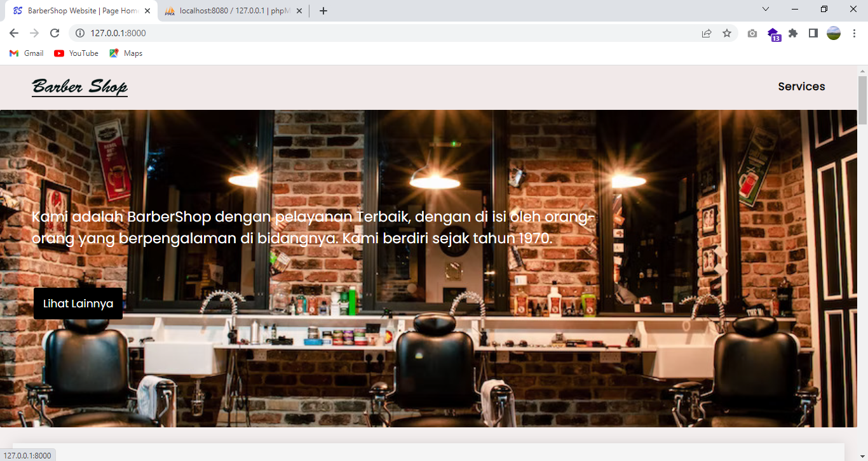
Task: Select the BarberShop Website tab
Action: 76,11
